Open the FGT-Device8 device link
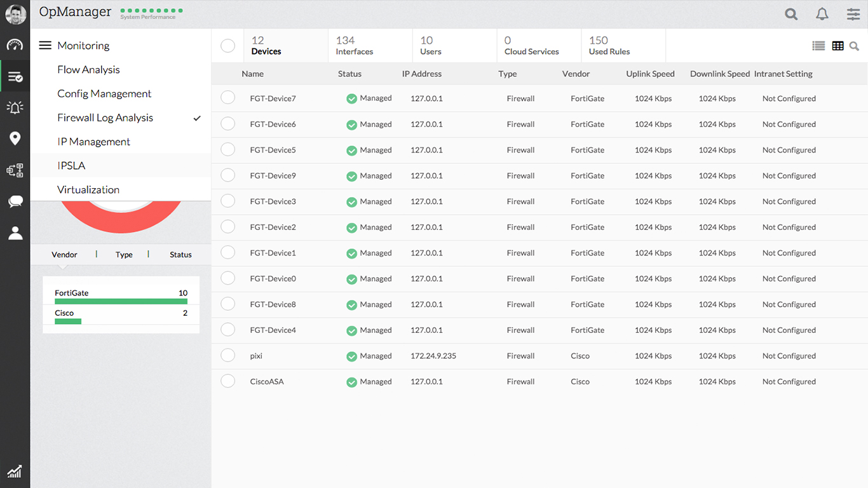 [273, 304]
